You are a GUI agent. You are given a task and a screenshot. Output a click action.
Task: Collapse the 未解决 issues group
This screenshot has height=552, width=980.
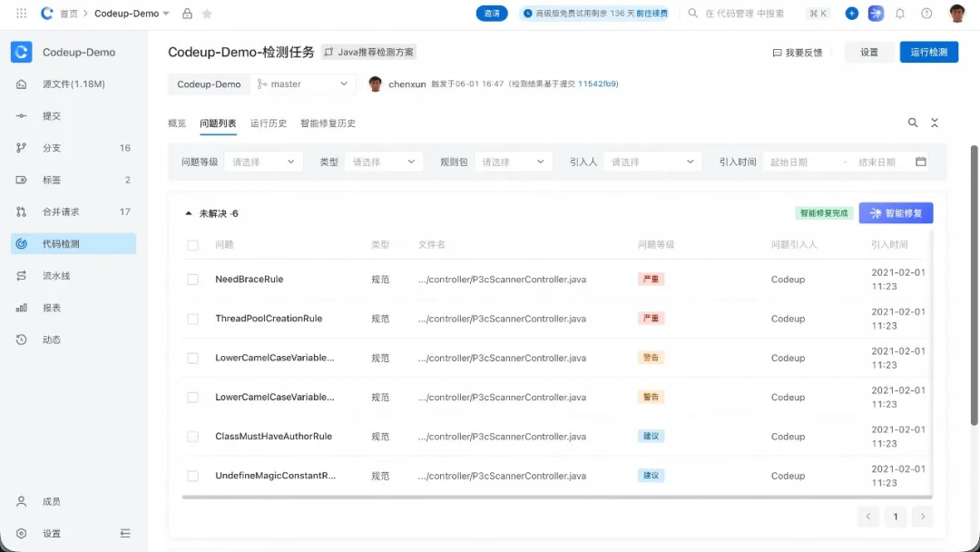[188, 213]
